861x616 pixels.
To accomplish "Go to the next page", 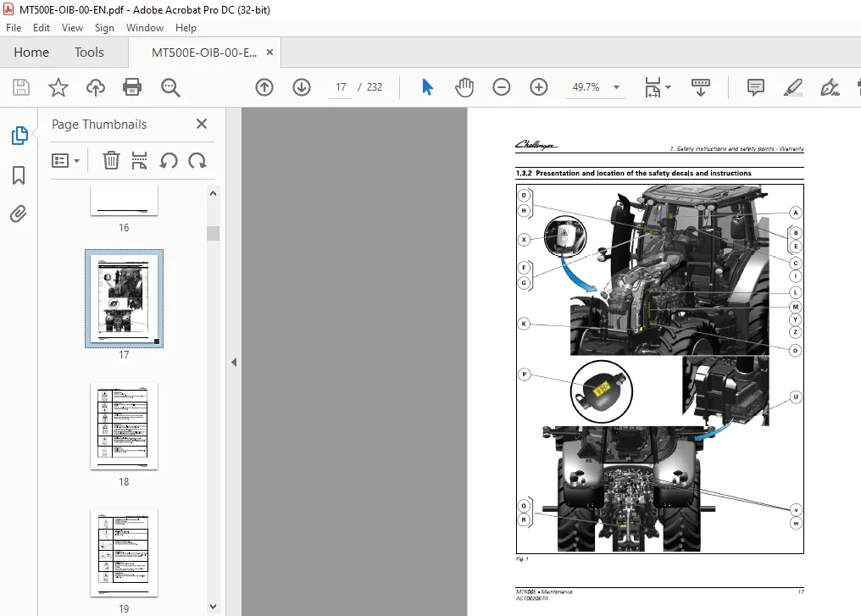I will click(x=302, y=87).
